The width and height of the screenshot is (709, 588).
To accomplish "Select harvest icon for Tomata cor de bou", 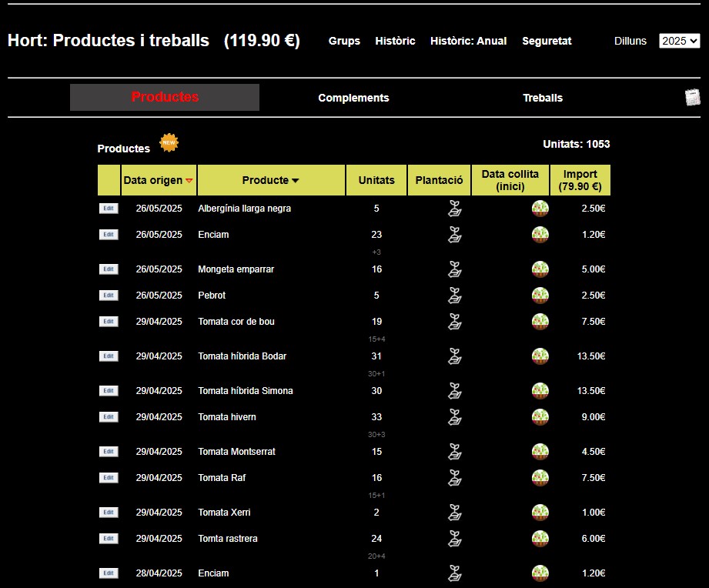I will pos(540,322).
